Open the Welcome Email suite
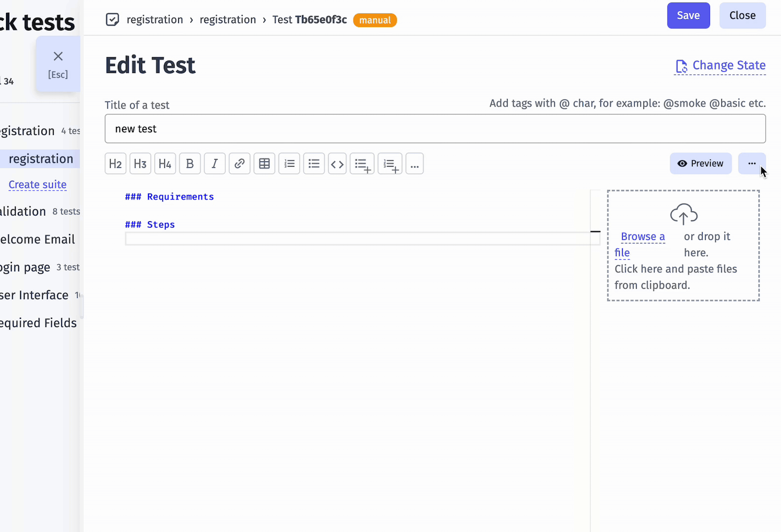Viewport: 781px width, 532px height. (37, 239)
